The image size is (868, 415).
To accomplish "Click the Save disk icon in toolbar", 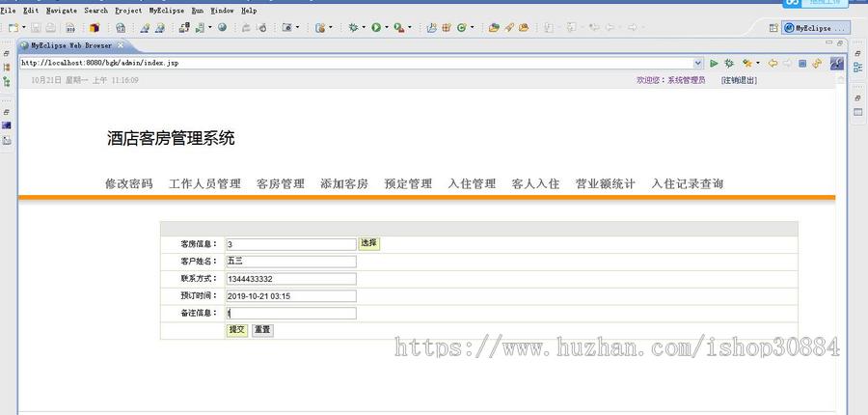I will [36, 28].
